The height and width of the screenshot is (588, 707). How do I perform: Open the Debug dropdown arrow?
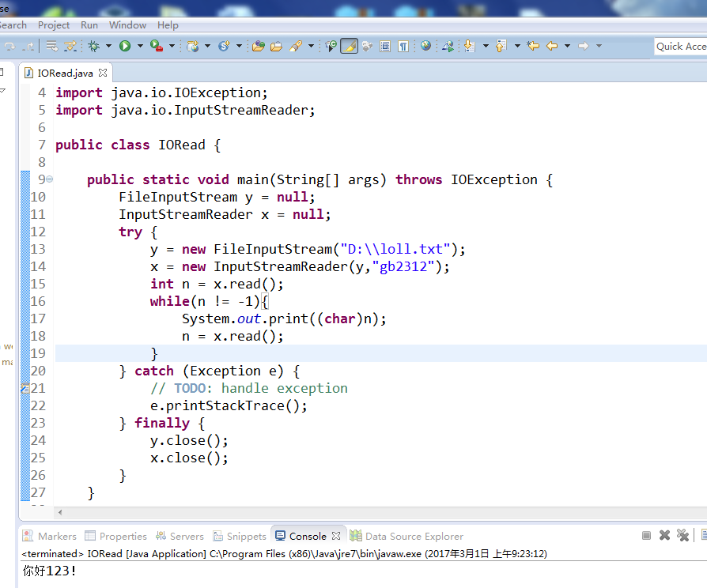click(108, 46)
